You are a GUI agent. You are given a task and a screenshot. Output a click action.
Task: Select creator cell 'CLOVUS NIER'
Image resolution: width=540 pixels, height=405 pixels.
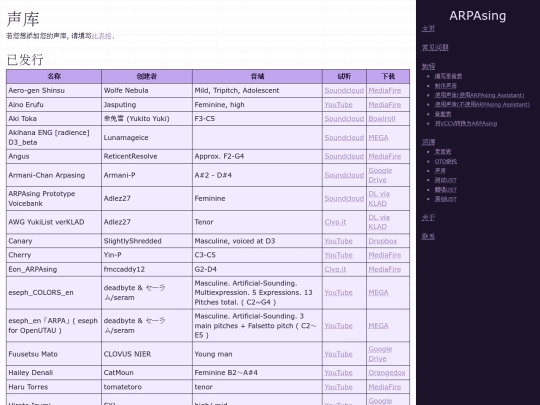(147, 354)
